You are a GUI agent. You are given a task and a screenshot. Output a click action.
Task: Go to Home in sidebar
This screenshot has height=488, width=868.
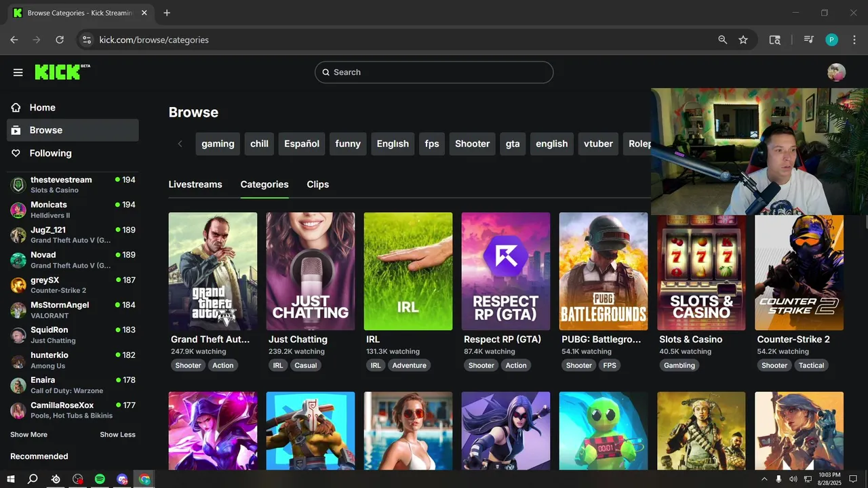73,107
